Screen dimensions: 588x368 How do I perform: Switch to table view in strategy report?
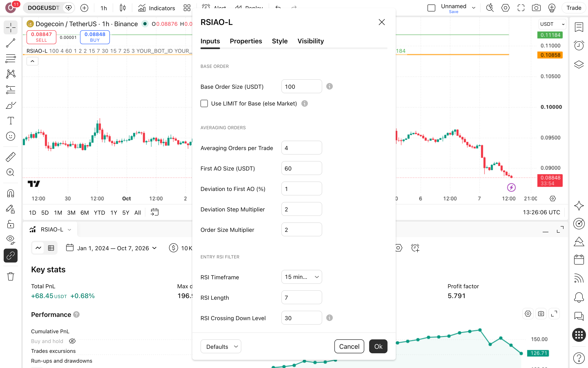[51, 248]
